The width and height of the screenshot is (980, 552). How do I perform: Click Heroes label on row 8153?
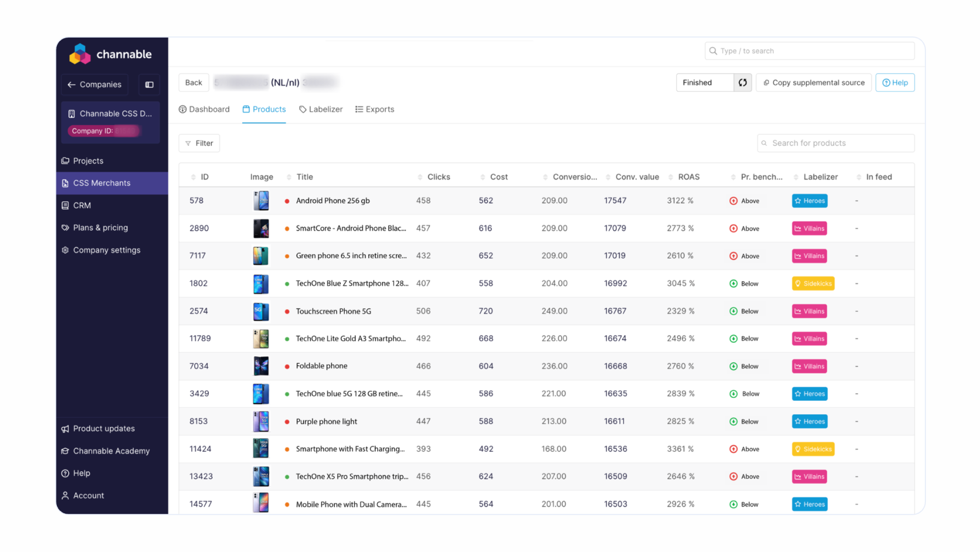coord(810,421)
